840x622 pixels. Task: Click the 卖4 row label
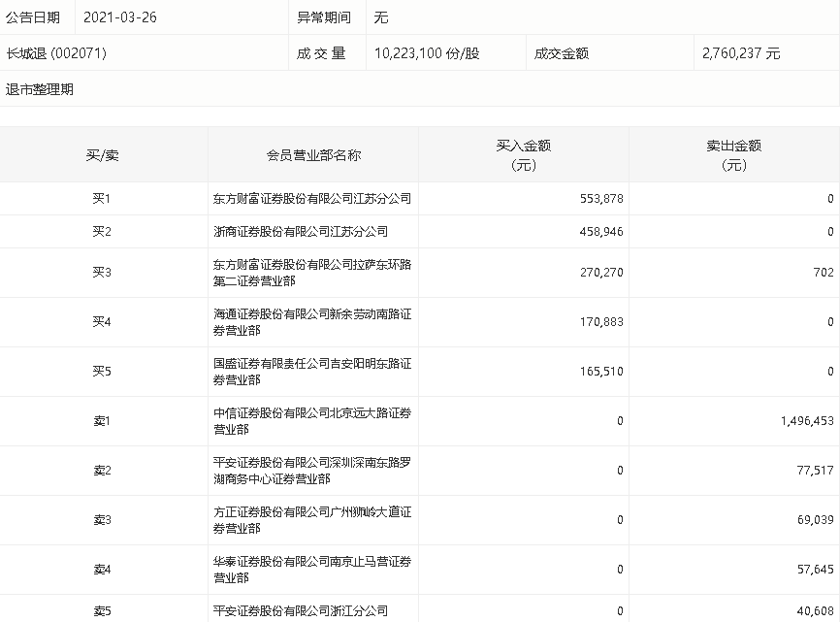point(102,569)
